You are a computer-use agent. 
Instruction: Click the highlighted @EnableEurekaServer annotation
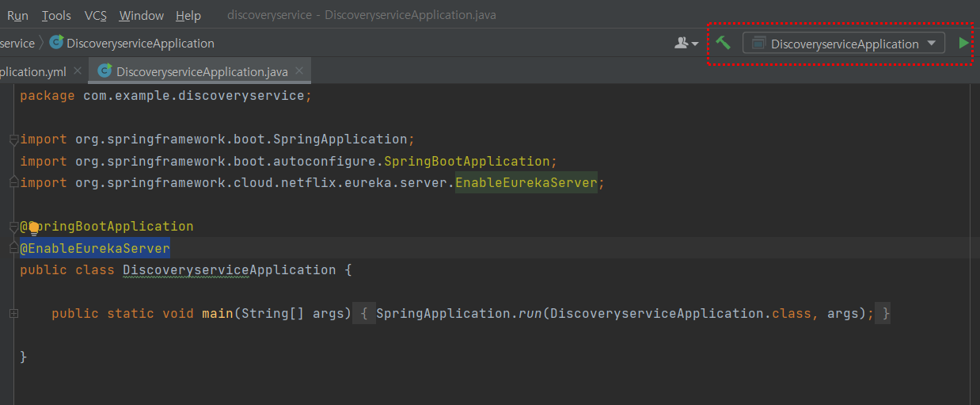pos(95,248)
